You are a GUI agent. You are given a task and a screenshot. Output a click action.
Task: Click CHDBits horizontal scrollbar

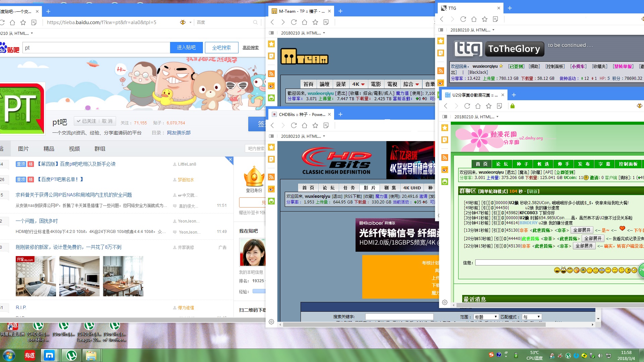pos(415,324)
